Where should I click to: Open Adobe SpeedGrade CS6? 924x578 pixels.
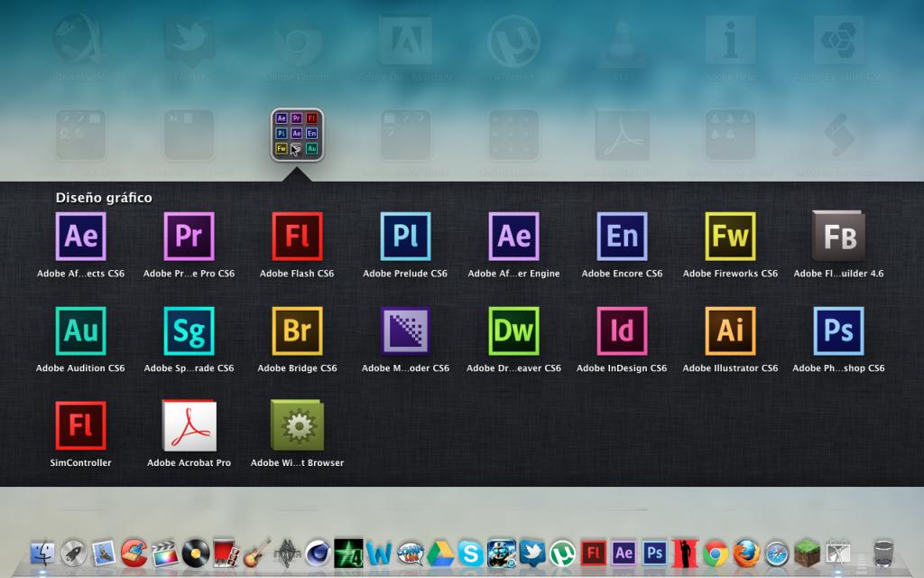[189, 331]
